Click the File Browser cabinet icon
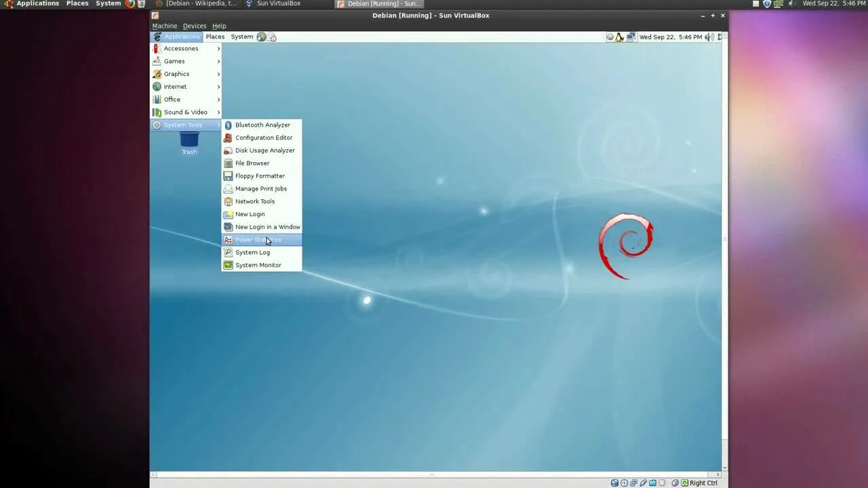The width and height of the screenshot is (868, 488). [x=229, y=163]
